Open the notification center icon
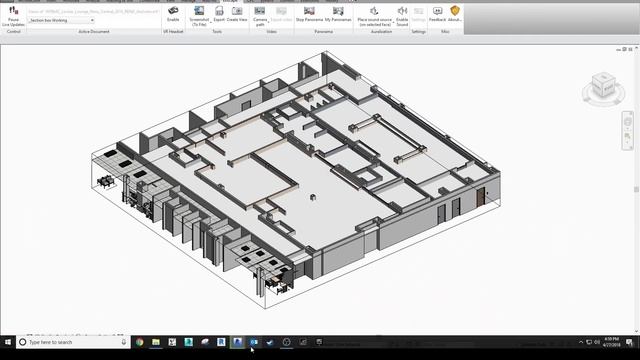The width and height of the screenshot is (640, 360). 630,342
